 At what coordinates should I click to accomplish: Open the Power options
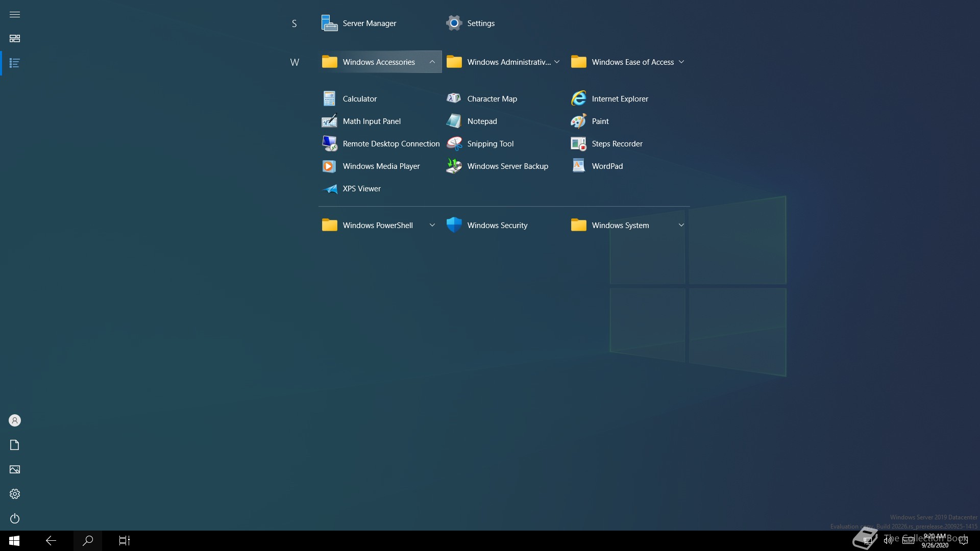(15, 518)
